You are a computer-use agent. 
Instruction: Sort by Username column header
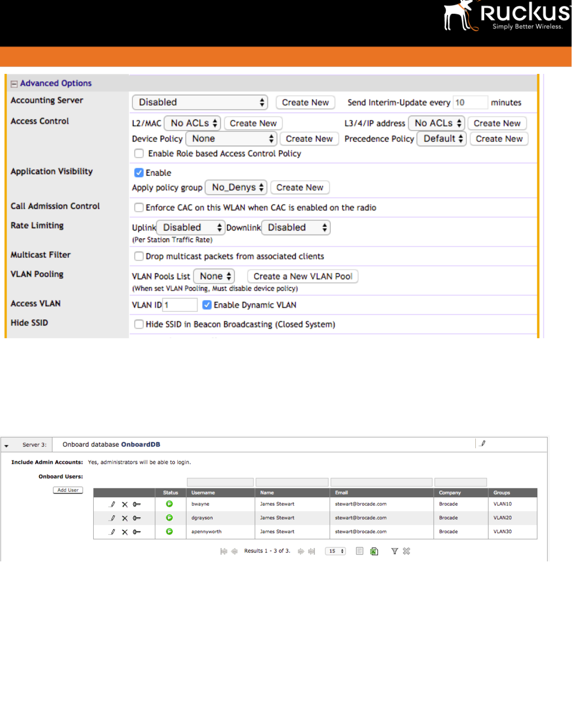203,492
